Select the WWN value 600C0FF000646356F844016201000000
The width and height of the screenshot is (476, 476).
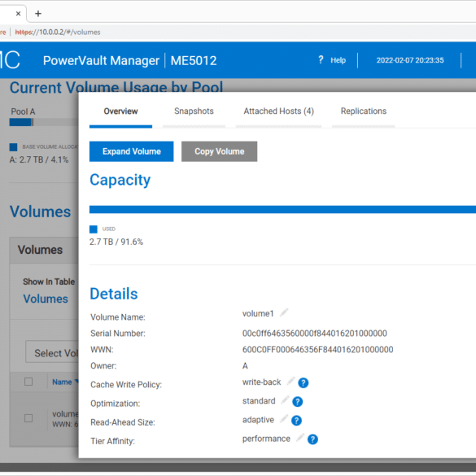tap(317, 350)
